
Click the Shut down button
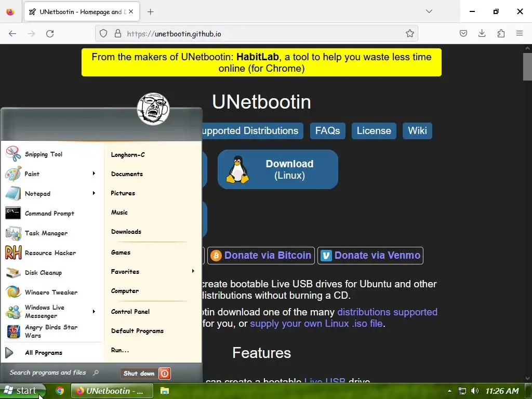tap(139, 374)
